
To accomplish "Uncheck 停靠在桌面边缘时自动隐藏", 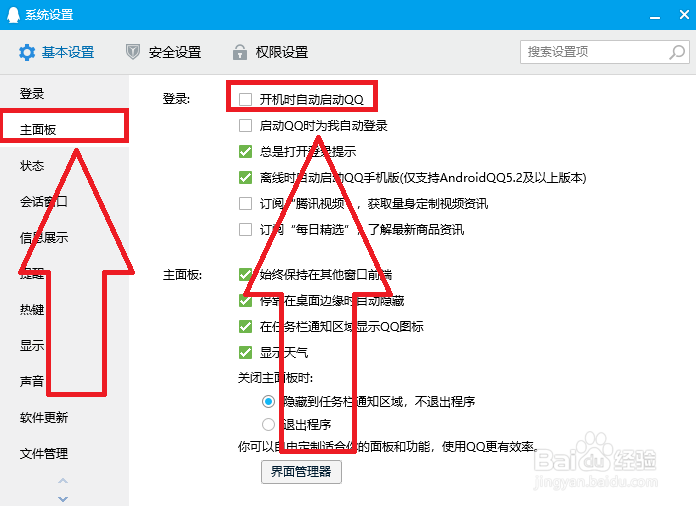I will coord(245,300).
